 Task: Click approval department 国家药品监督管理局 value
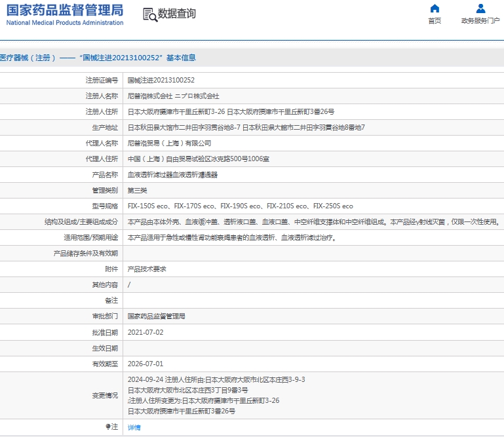pos(156,316)
